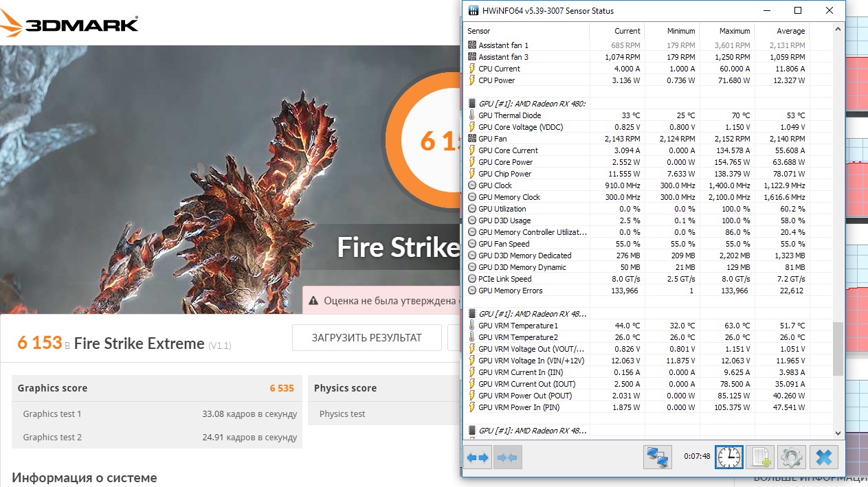Click the warning triangle icon in 3DMark alert
The height and width of the screenshot is (487, 868).
click(x=313, y=300)
